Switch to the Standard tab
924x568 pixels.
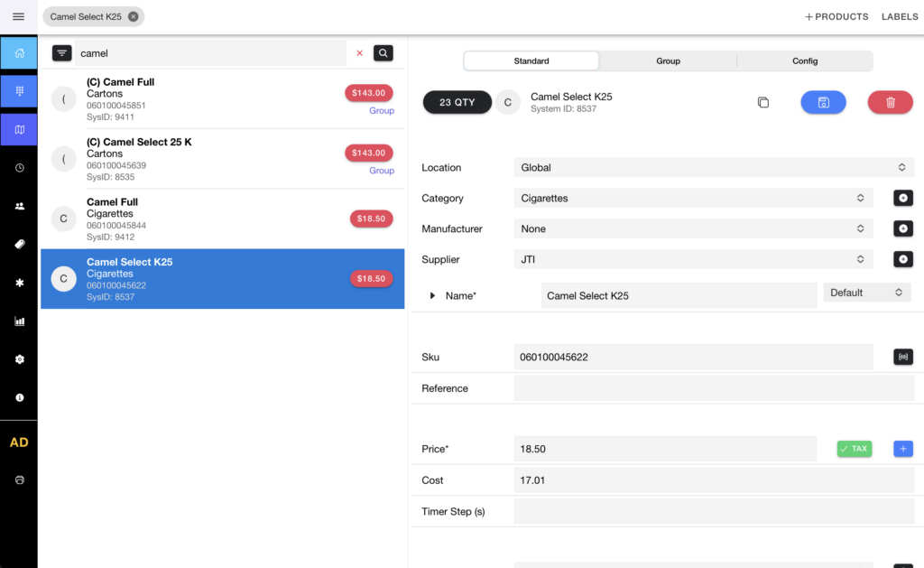click(x=531, y=61)
